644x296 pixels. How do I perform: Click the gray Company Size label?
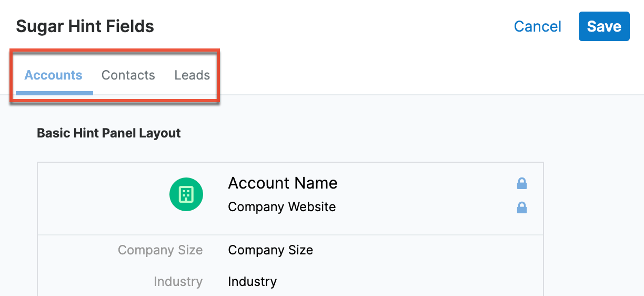(x=160, y=250)
